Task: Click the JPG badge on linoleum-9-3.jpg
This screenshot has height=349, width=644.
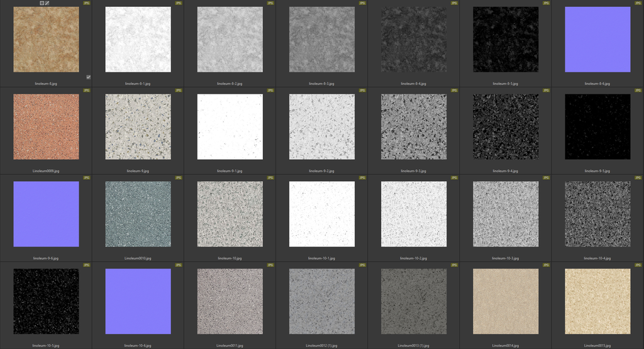Action: tap(455, 91)
